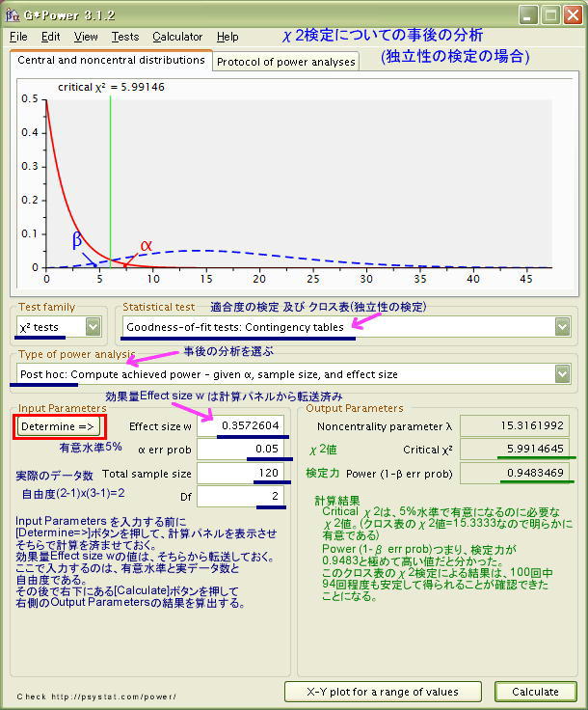Click the Total sample size field
This screenshot has height=710, width=588.
pos(241,473)
